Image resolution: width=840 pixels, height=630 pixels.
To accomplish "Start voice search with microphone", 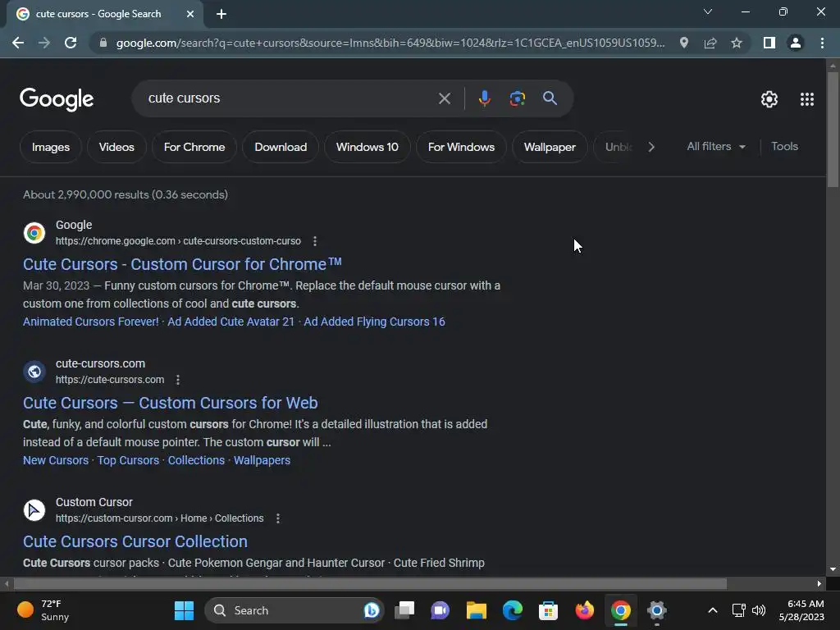I will tap(484, 98).
